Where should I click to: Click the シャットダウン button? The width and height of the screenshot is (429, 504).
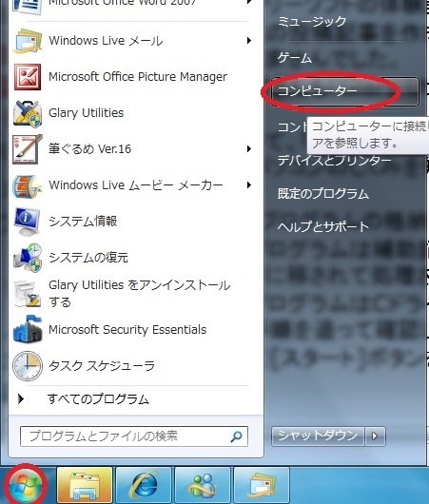point(318,436)
